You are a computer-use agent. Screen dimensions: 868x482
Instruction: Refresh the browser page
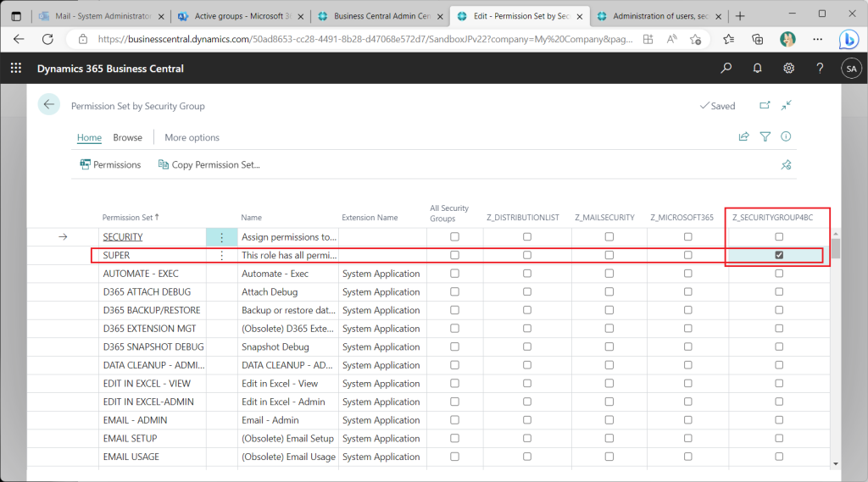(x=48, y=39)
